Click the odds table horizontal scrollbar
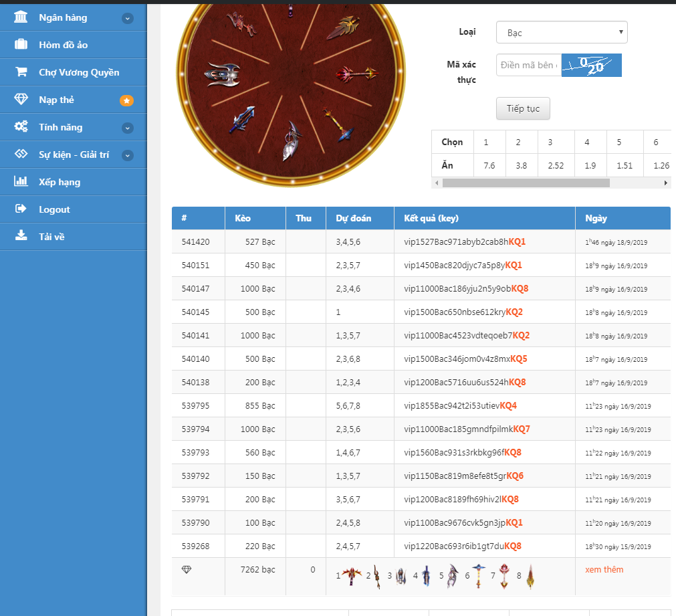The image size is (676, 616). [x=526, y=183]
